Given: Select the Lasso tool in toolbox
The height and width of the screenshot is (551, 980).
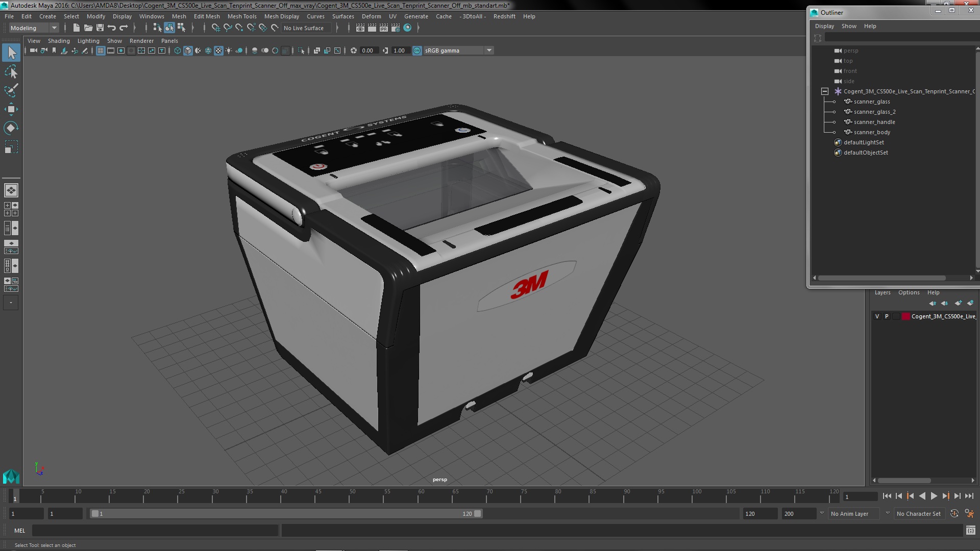Looking at the screenshot, I should pyautogui.click(x=11, y=72).
